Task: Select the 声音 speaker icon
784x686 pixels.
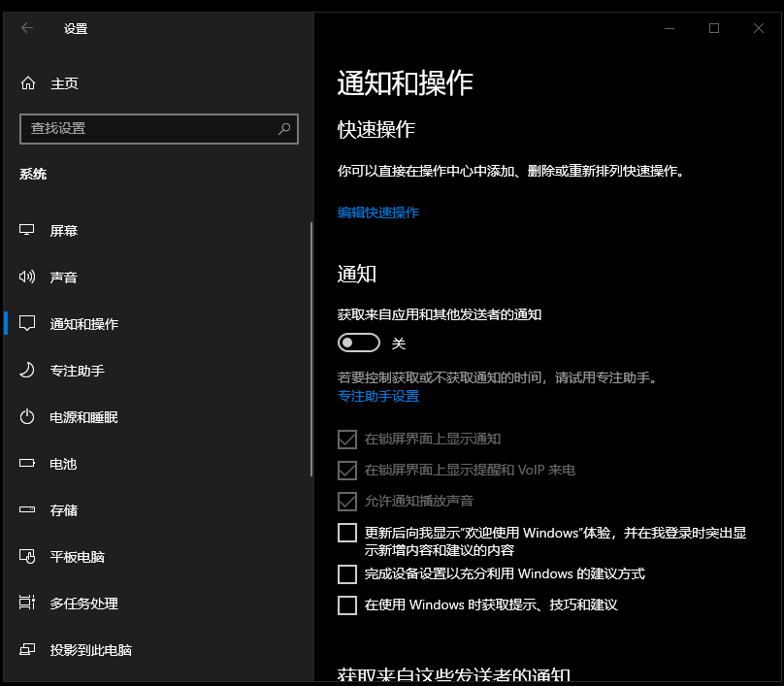Action: tap(27, 278)
